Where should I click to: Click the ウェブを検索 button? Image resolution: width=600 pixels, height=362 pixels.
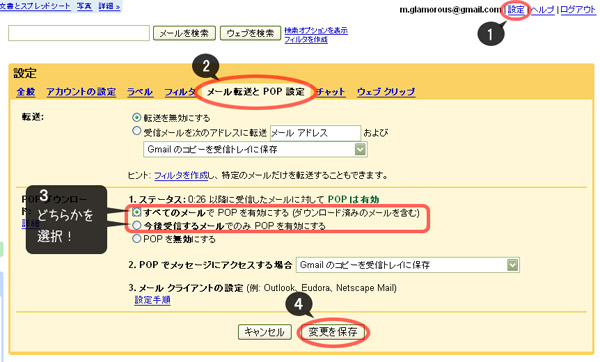[250, 33]
